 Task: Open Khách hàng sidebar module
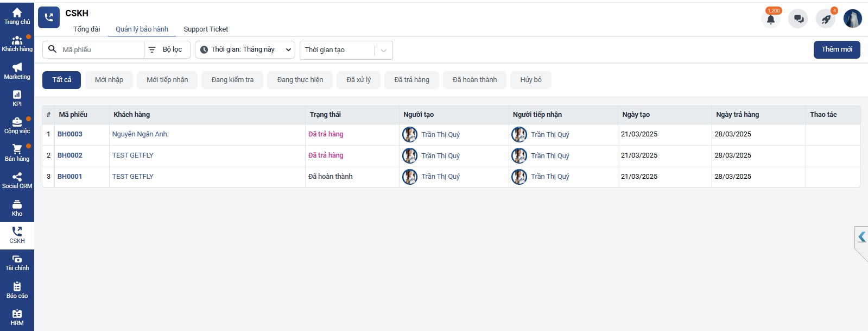click(17, 44)
